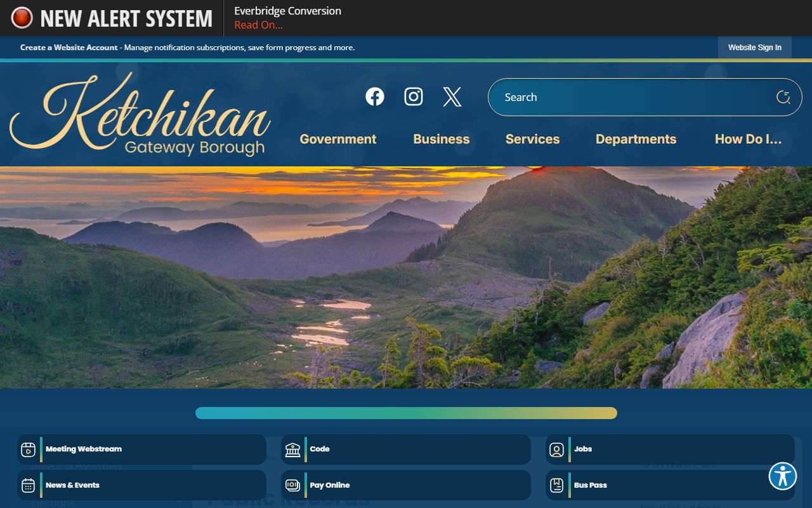Click the red alert indicator icon
This screenshot has height=508, width=812.
point(22,18)
